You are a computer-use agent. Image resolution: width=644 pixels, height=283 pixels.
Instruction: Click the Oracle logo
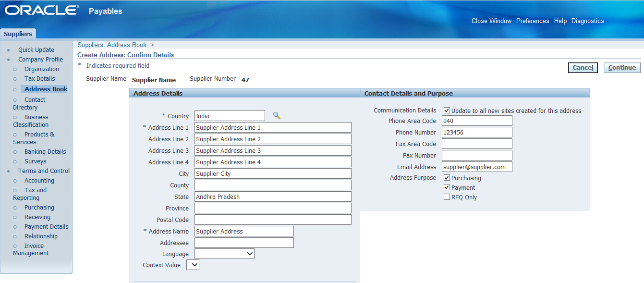42,11
